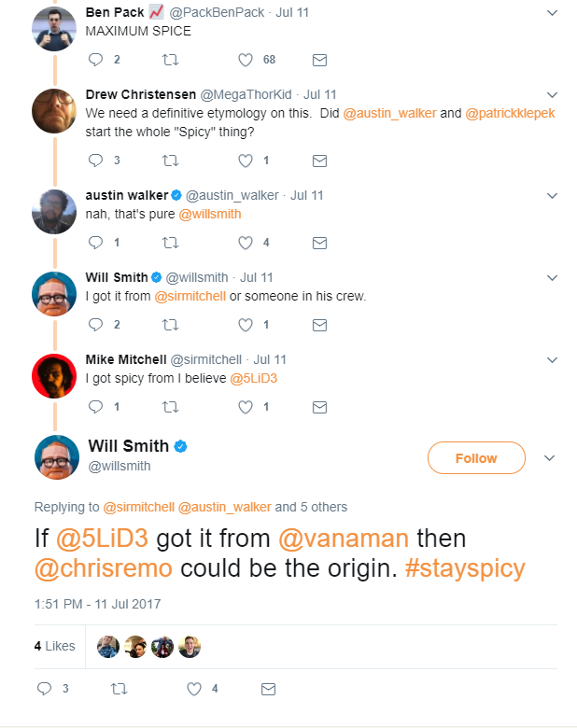Retweet Will Smith's sirmitchell reply
Image resolution: width=577 pixels, height=728 pixels.
pyautogui.click(x=169, y=325)
